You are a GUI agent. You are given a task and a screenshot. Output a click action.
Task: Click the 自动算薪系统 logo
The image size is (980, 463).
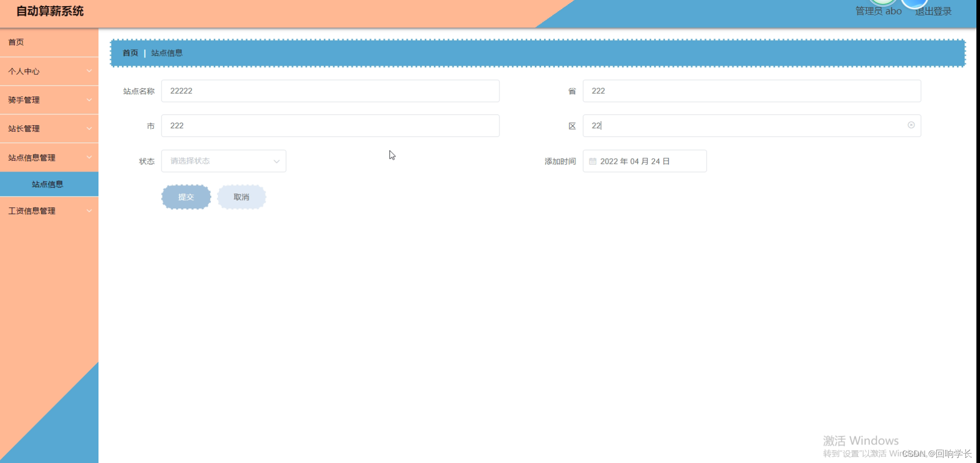49,10
